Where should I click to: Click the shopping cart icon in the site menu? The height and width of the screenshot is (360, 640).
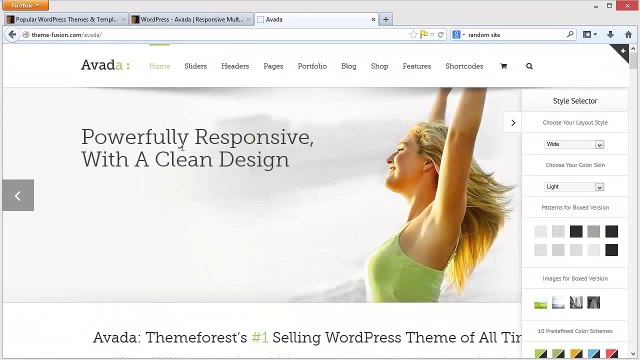coord(504,66)
